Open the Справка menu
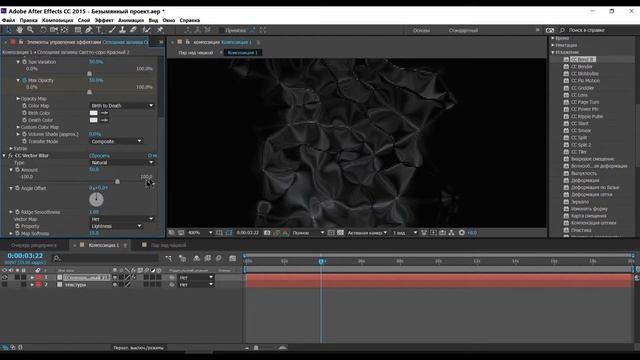This screenshot has height=360, width=640. pos(190,20)
